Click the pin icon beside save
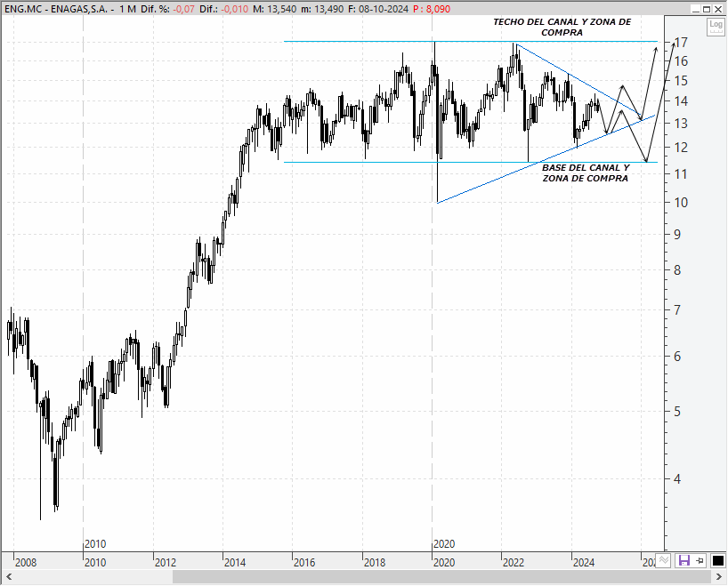 point(700,560)
